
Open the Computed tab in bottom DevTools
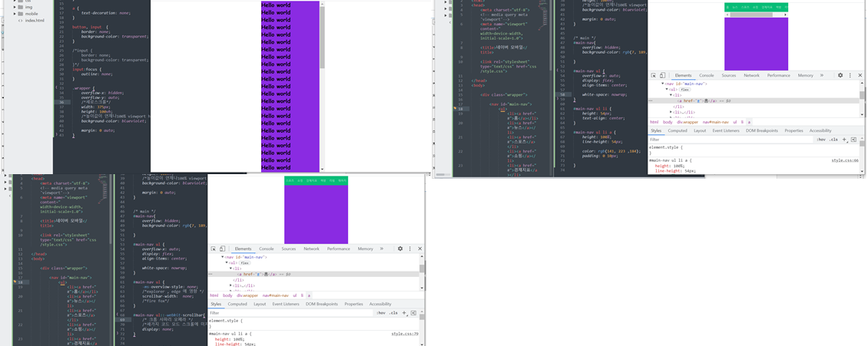[x=237, y=305]
